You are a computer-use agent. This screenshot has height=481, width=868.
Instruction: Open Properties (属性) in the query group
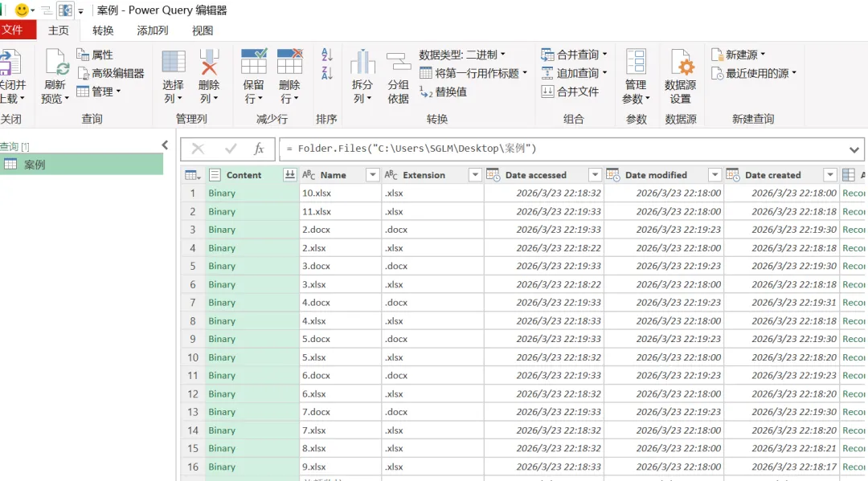click(x=95, y=55)
